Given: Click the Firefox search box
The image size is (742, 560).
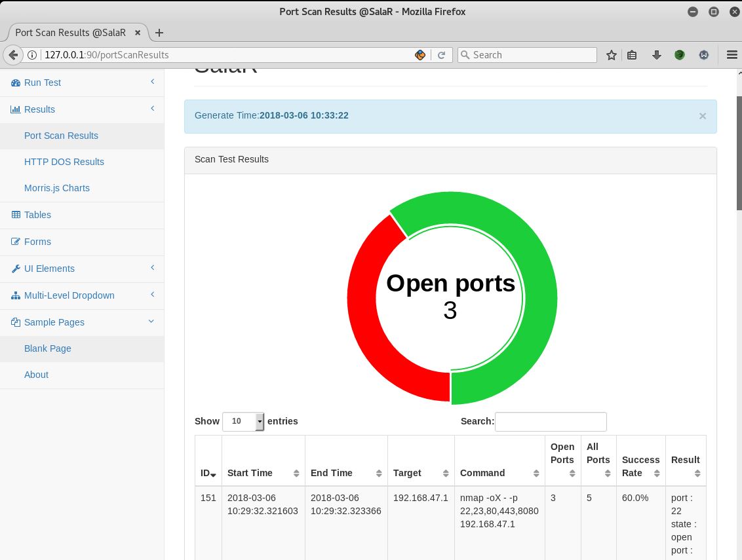Looking at the screenshot, I should [x=527, y=55].
